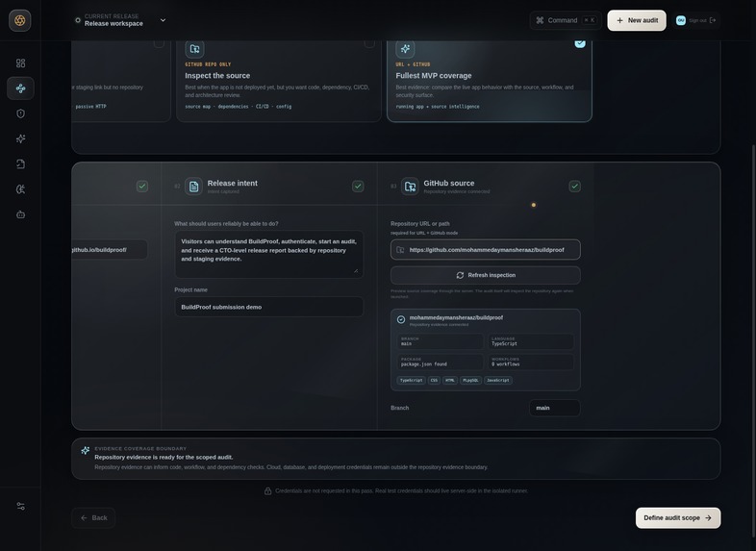
Task: Toggle the checked Fullest MVP coverage checkbox
Action: point(580,43)
